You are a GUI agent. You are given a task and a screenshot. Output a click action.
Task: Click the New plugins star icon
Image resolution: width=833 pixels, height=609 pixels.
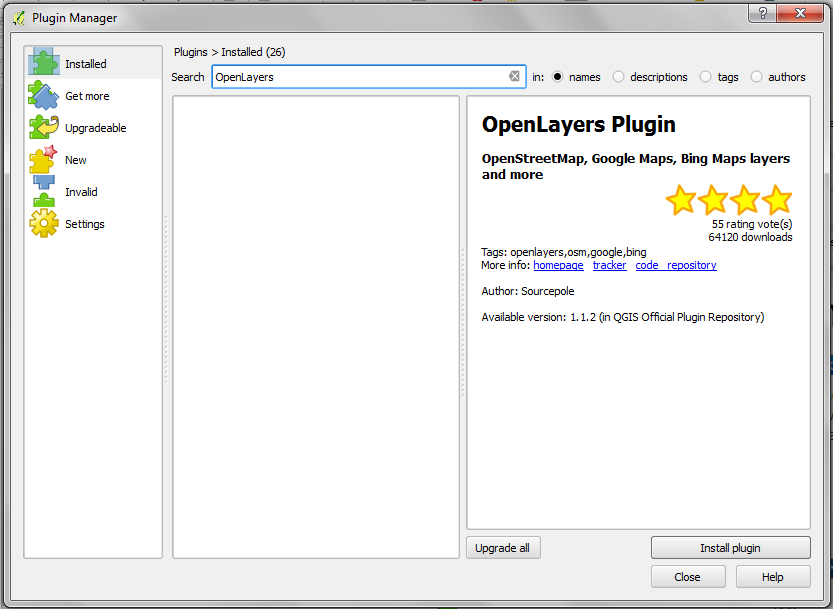[44, 159]
